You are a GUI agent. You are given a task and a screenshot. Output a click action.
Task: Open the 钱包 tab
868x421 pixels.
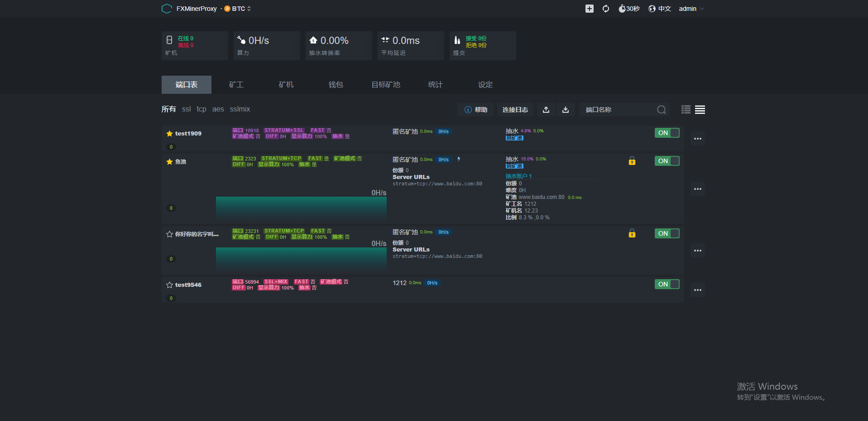(336, 85)
